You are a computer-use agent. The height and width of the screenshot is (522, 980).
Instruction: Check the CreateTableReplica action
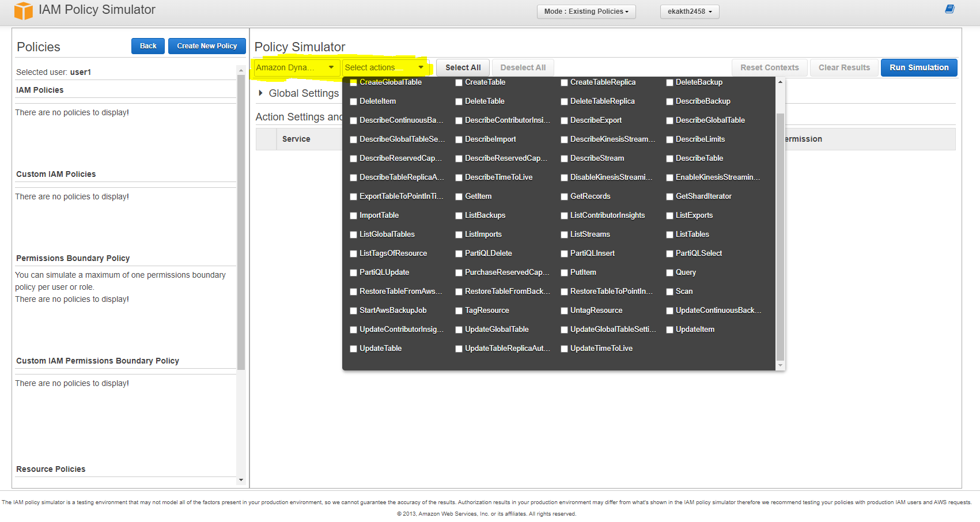point(565,83)
